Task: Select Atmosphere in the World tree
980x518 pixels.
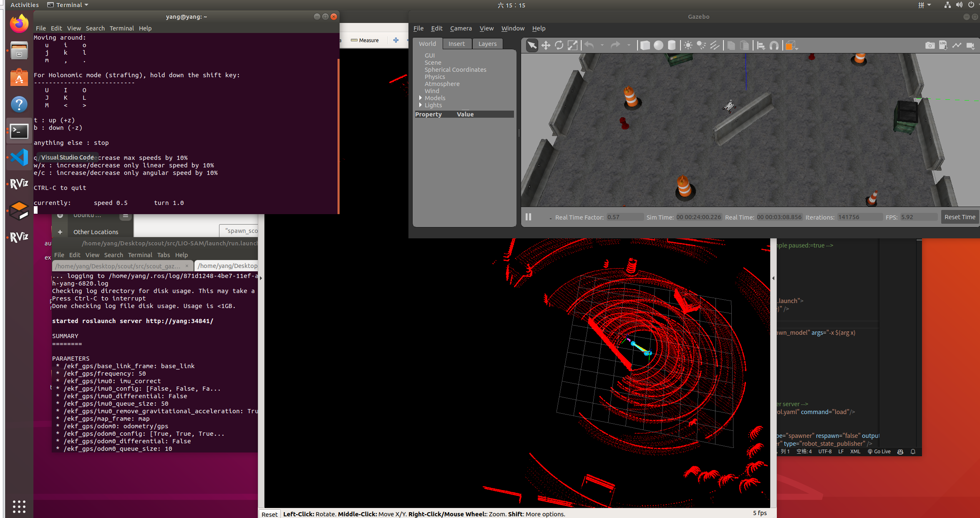Action: point(442,84)
